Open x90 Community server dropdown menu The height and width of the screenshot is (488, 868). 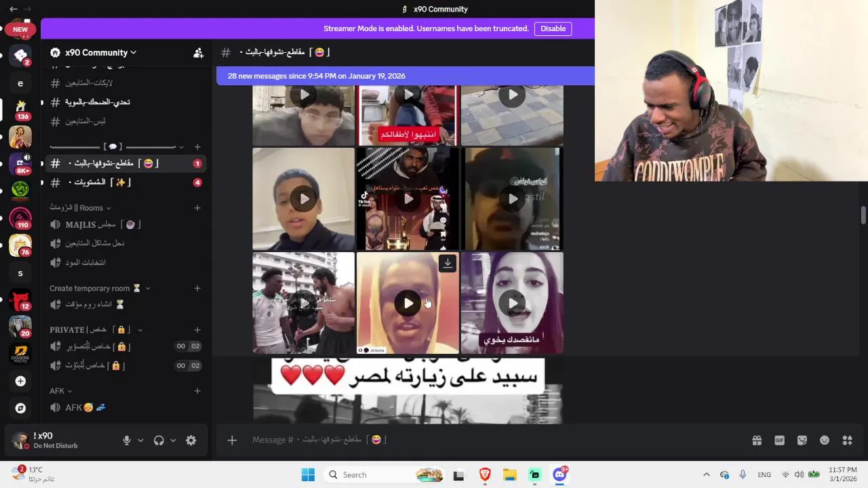point(100,53)
